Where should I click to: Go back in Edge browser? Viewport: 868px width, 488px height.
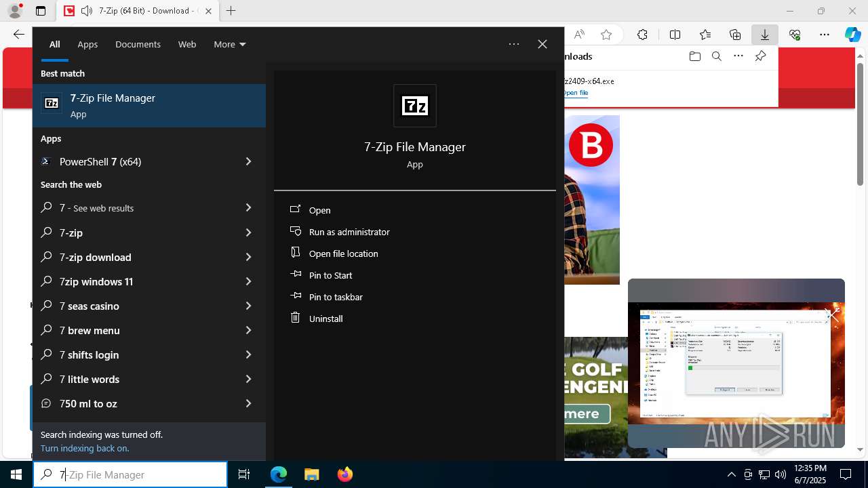tap(18, 35)
